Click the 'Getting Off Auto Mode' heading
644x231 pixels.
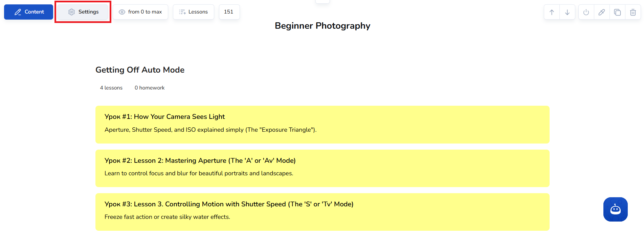tap(140, 70)
